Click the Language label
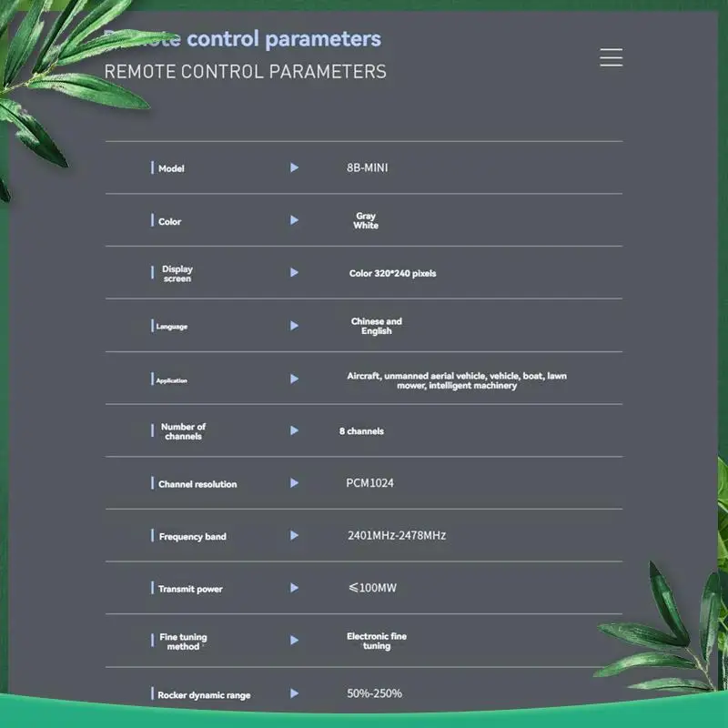 pos(172,327)
